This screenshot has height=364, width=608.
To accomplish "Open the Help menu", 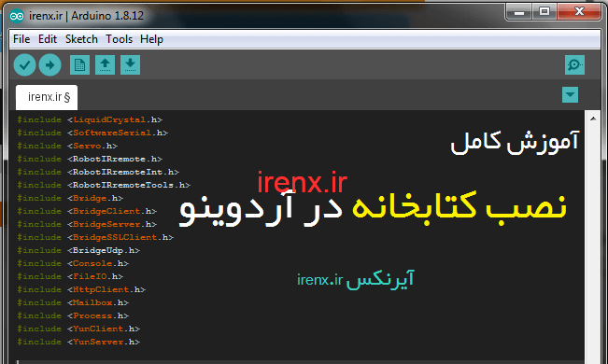I will click(151, 39).
